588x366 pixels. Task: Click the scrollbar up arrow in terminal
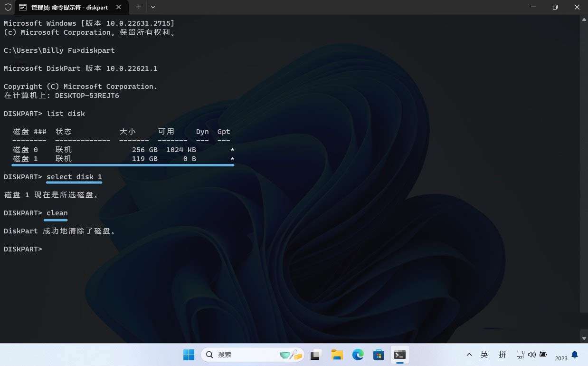(584, 20)
